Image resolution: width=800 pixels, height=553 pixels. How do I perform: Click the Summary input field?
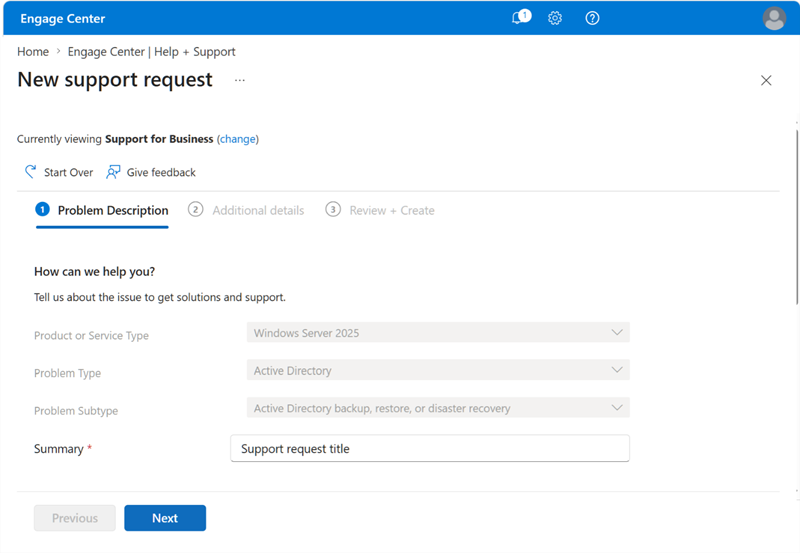pyautogui.click(x=430, y=448)
